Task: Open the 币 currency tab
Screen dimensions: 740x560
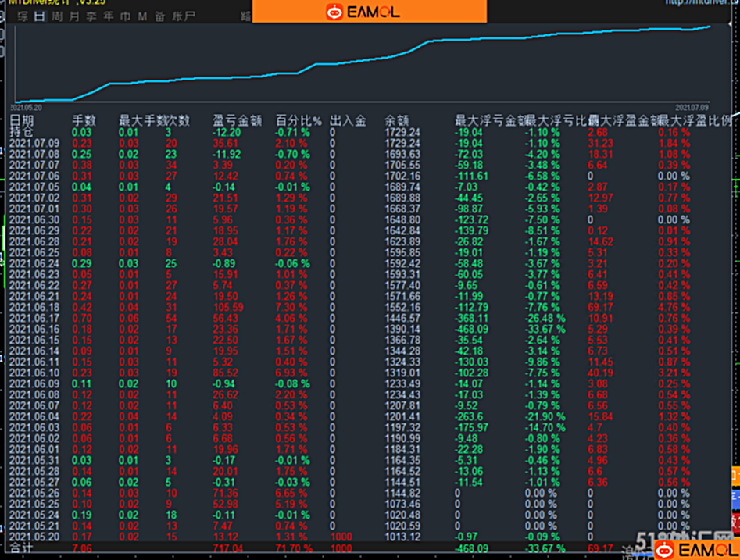Action: pos(126,17)
